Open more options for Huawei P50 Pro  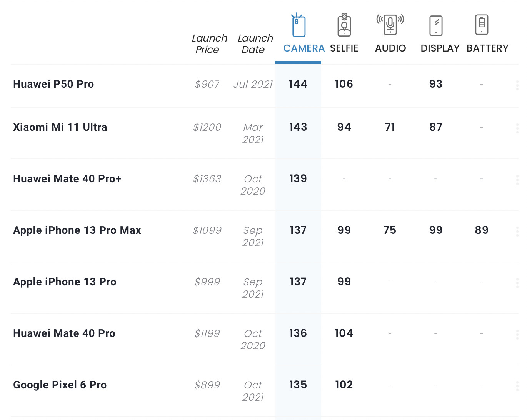(x=517, y=85)
